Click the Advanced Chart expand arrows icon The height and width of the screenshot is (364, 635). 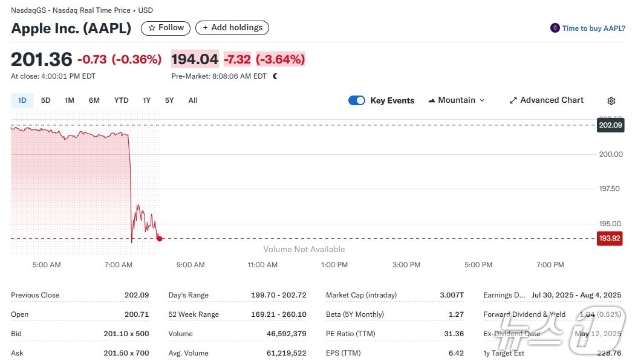(x=513, y=100)
